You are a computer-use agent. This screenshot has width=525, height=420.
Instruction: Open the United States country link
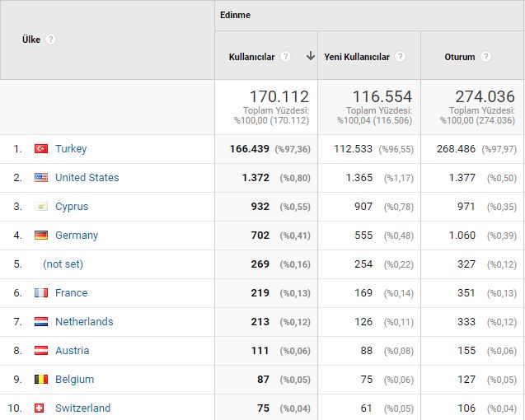[x=87, y=178]
